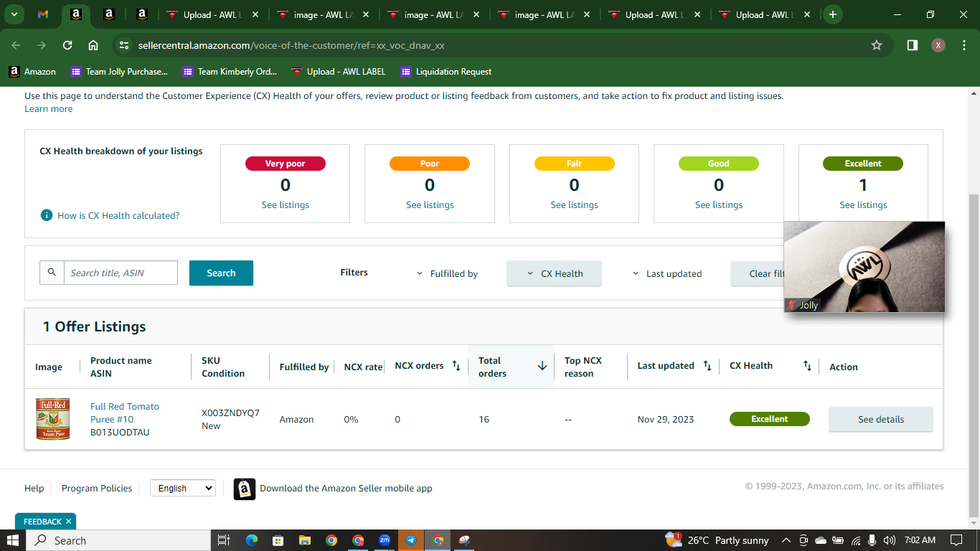Click the tomato puree product thumbnail

53,419
